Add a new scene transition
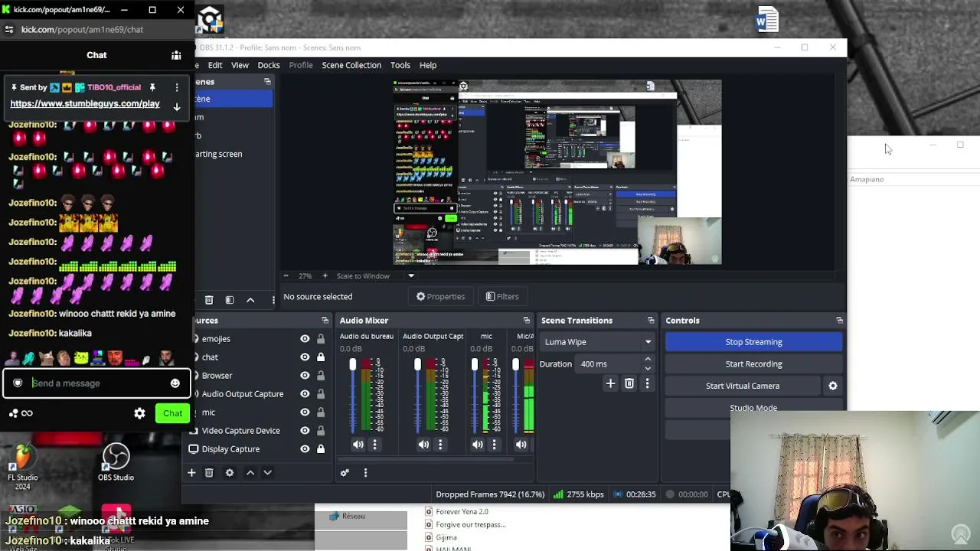The image size is (980, 551). tap(610, 383)
